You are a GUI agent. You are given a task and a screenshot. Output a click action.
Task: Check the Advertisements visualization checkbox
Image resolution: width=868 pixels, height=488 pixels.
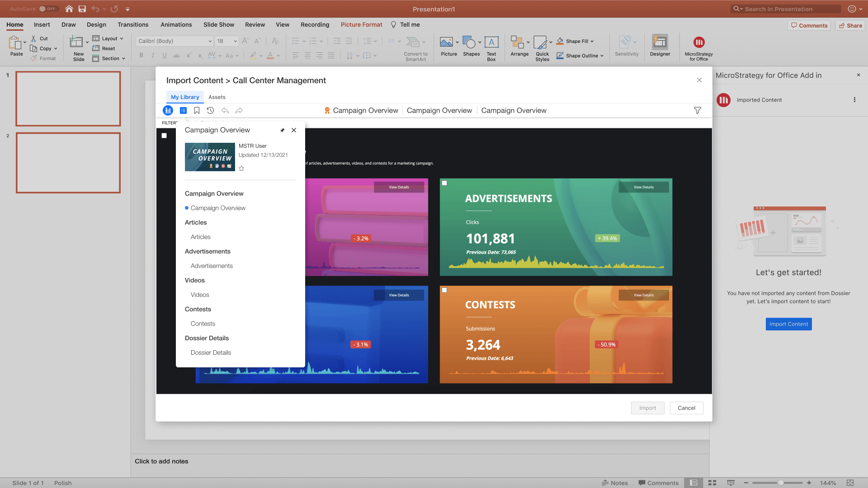[x=444, y=183]
